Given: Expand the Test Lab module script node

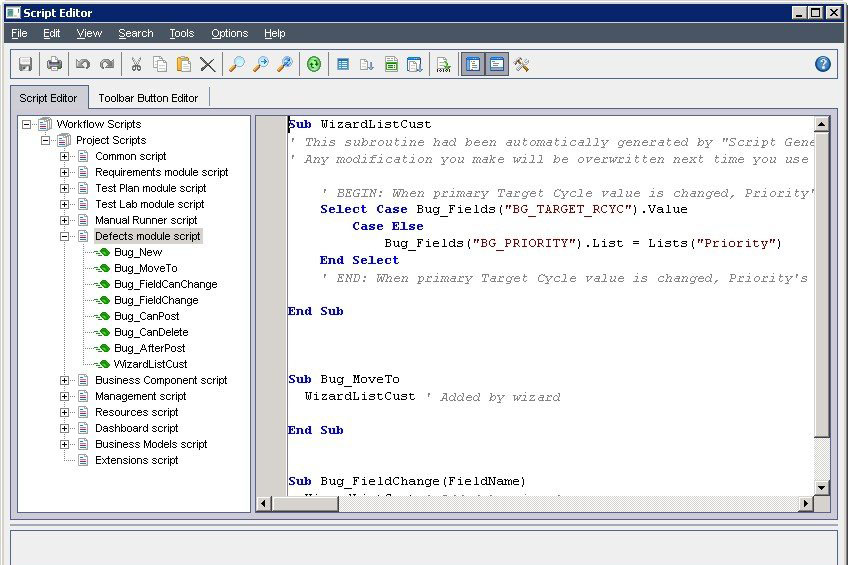Looking at the screenshot, I should pos(64,204).
